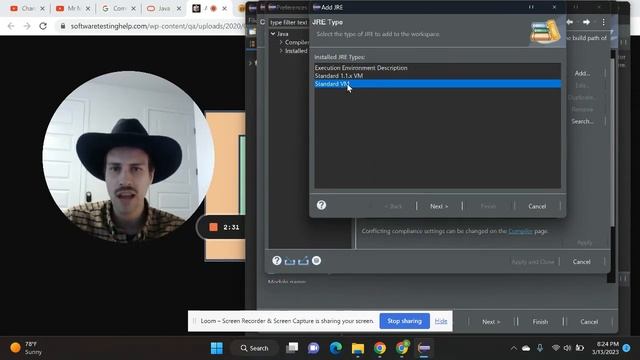640x360 pixels.
Task: Hide the Loom sharing banner
Action: (441, 321)
